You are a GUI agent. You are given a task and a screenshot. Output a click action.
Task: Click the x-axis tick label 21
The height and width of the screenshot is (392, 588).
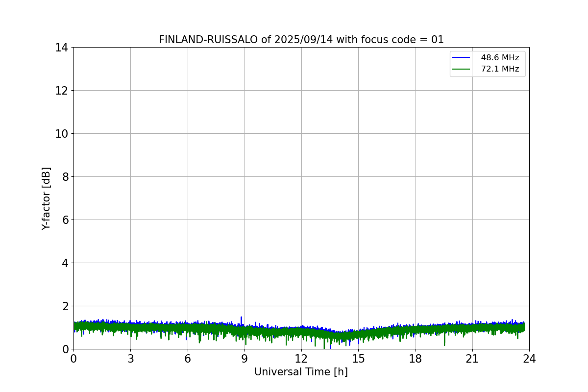(472, 359)
